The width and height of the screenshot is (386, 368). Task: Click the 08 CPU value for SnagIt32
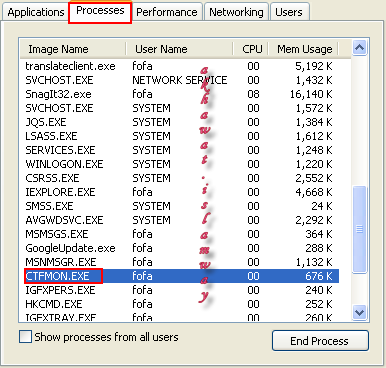point(253,94)
